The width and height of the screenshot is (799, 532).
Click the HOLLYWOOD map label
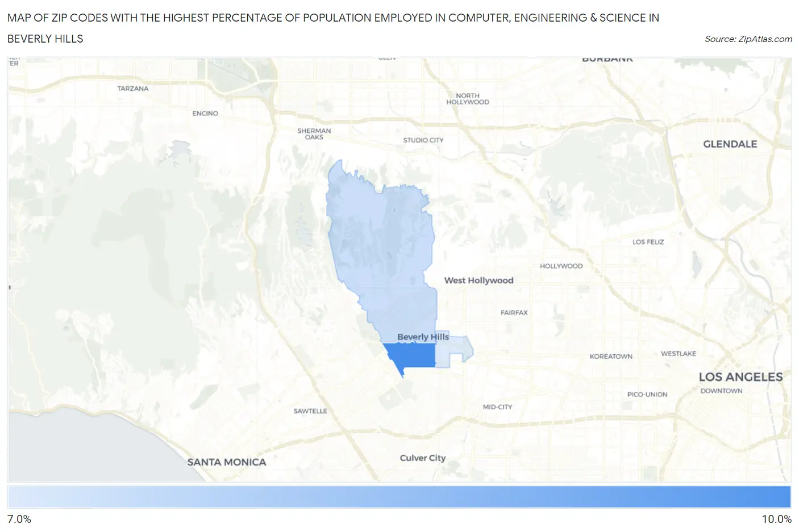pos(561,266)
